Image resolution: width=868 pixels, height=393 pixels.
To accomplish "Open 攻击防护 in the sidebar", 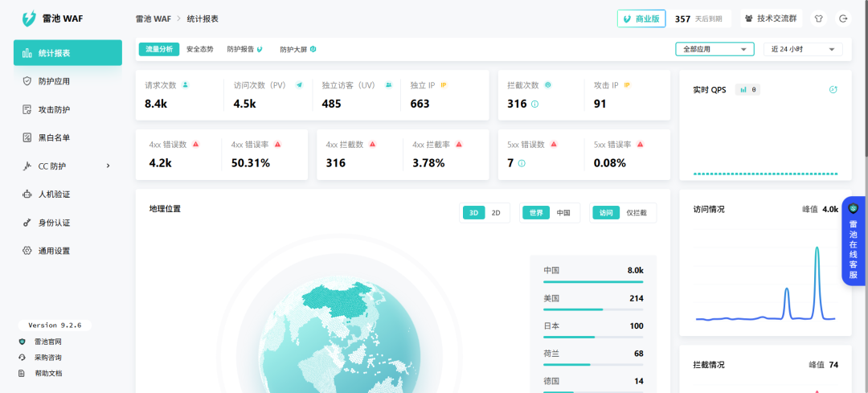I will click(x=68, y=109).
